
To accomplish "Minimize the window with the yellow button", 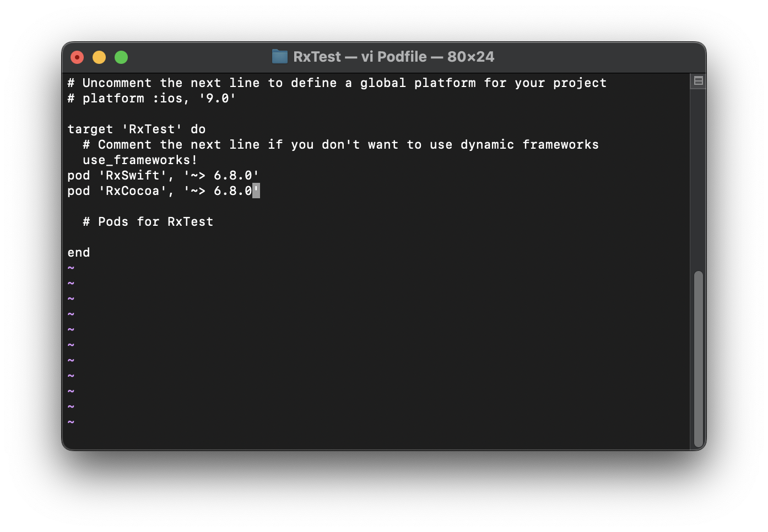I will point(99,57).
